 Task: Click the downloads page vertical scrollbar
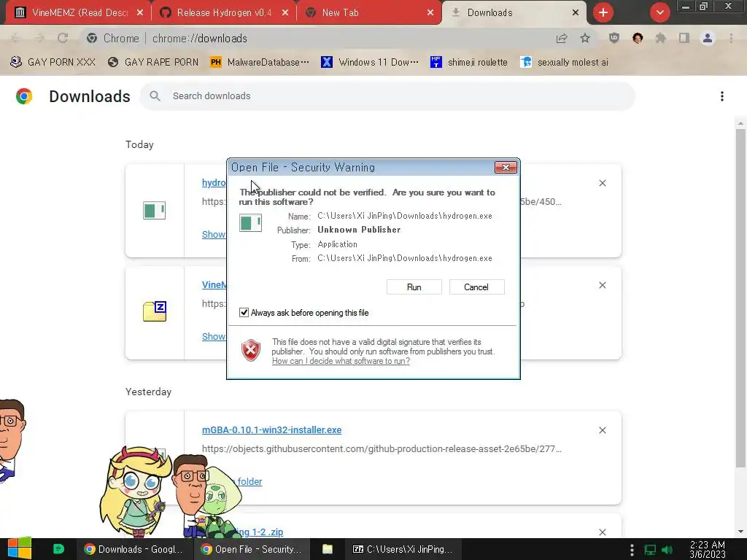[740, 300]
